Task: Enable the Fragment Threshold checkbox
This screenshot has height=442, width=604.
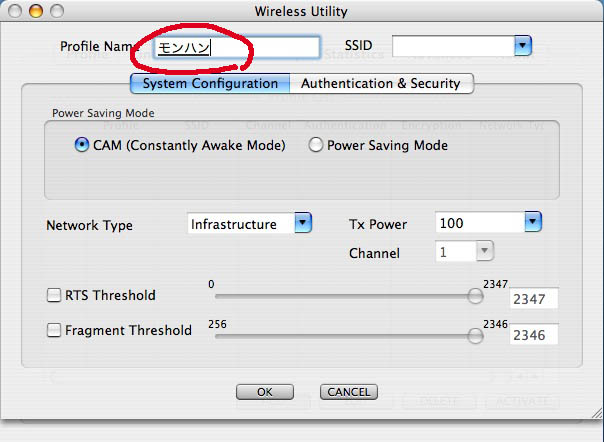Action: point(54,330)
